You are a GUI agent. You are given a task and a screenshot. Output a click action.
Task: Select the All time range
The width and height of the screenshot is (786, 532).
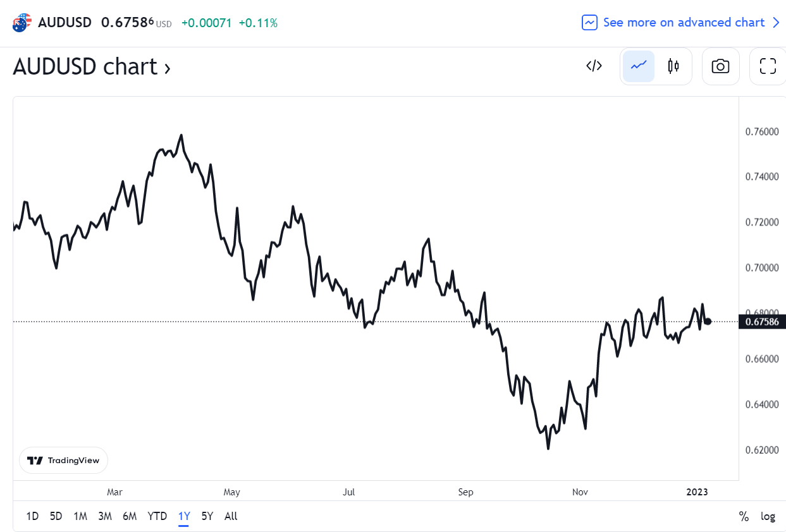pyautogui.click(x=231, y=516)
